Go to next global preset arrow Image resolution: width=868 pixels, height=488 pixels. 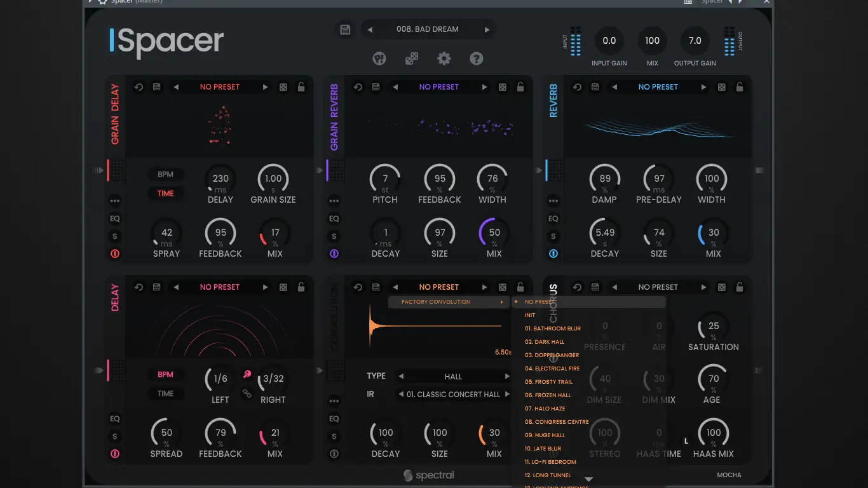tap(487, 29)
